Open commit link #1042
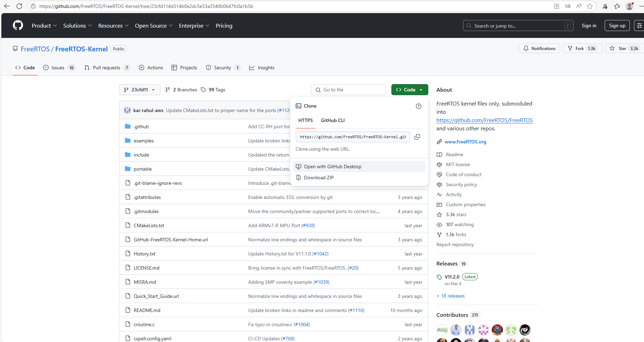Screen dimensions: 644x342 pyautogui.click(x=320, y=254)
